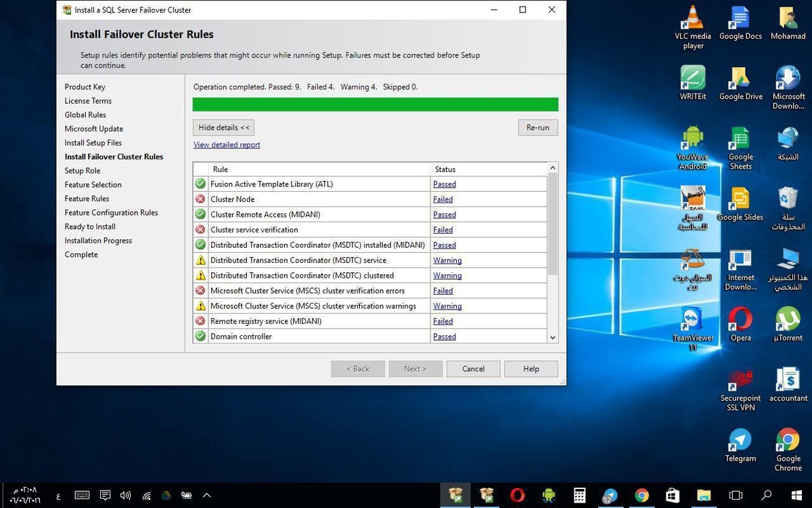The image size is (812, 508).
Task: Show hidden tray icons chevron in taskbar
Action: (x=207, y=495)
